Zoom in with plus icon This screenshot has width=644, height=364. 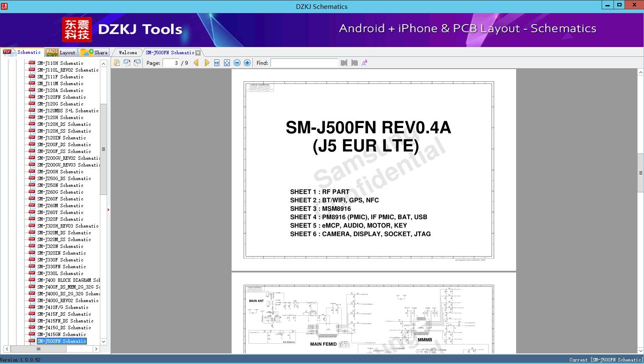[x=247, y=63]
